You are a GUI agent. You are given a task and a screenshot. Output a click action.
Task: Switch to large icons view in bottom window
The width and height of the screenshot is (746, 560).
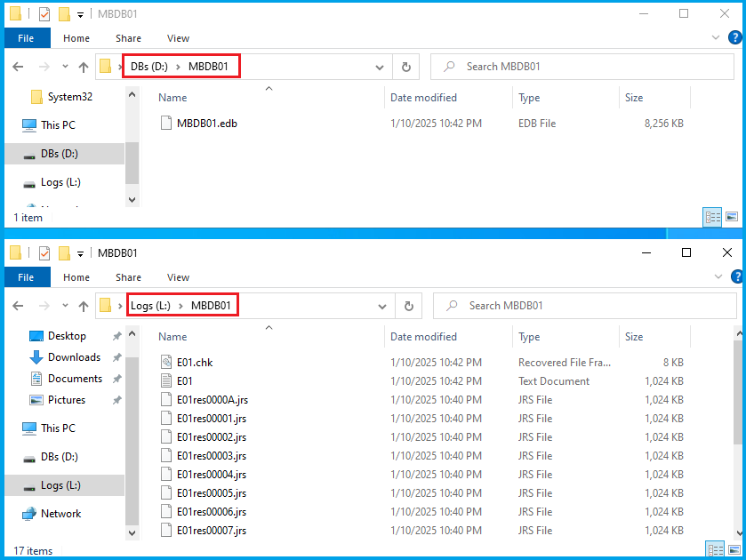coord(732,548)
